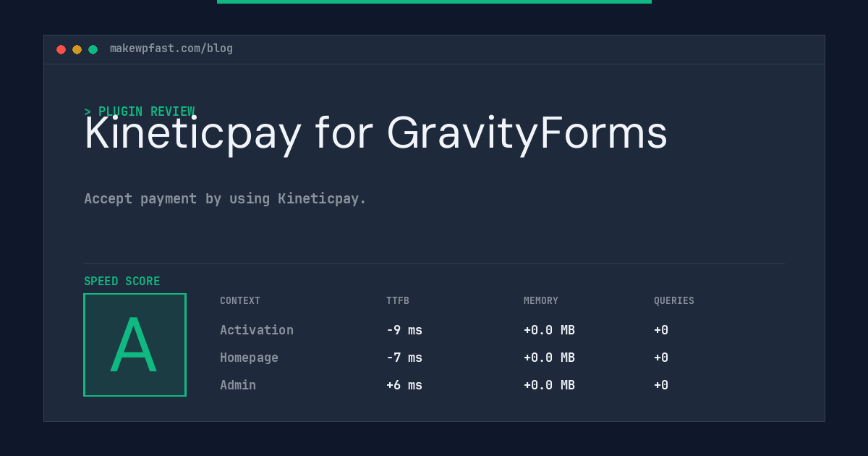868x456 pixels.
Task: Select the '> PLUGIN REVIEW' label
Action: tap(140, 111)
